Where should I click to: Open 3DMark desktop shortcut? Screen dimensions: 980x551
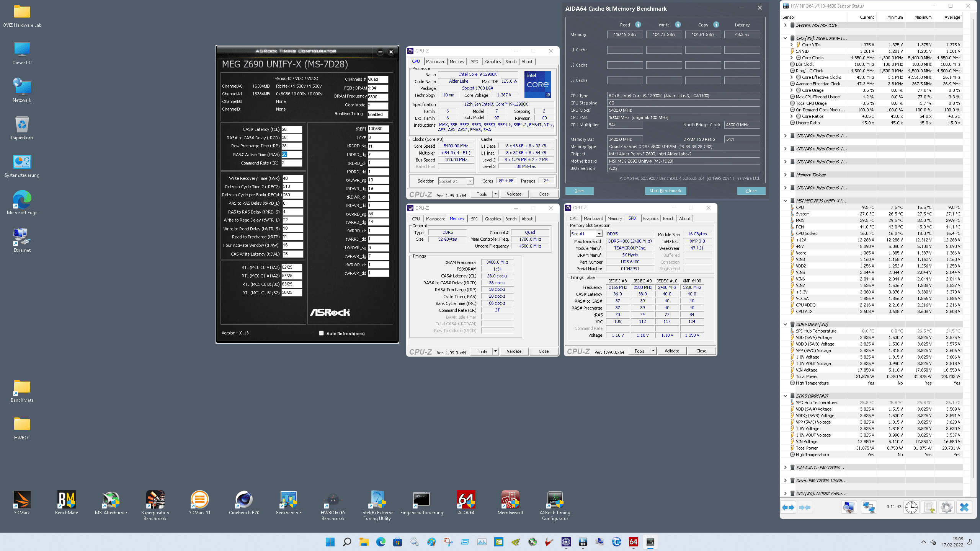click(x=22, y=503)
